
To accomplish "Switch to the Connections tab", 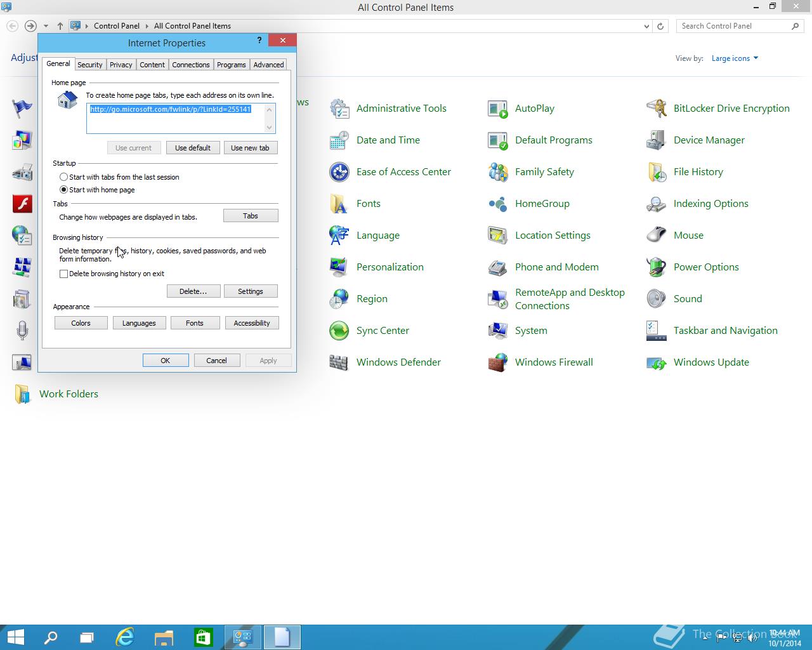I will pyautogui.click(x=190, y=65).
